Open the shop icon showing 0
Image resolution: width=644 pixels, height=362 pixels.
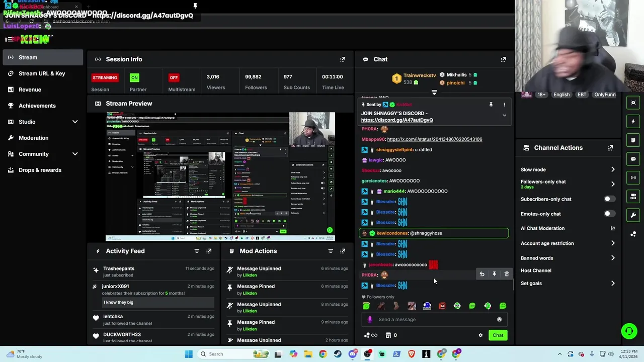[x=391, y=335]
